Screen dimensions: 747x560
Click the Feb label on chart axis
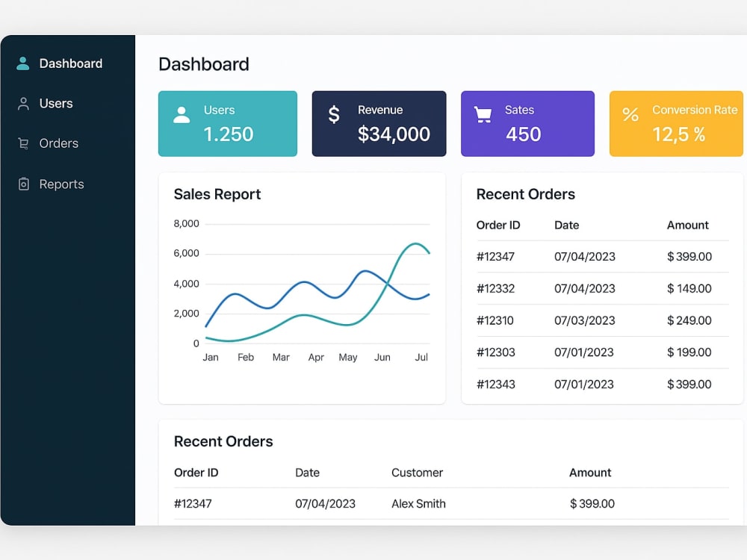click(246, 357)
